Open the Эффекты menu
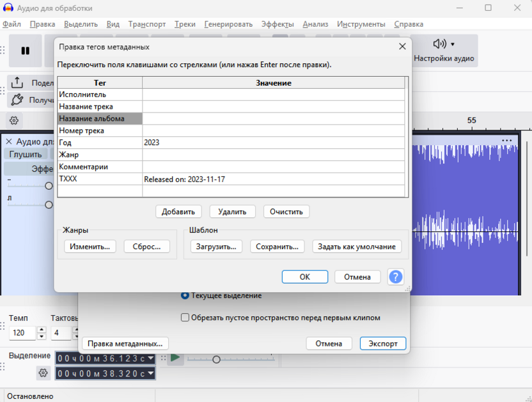Image resolution: width=532 pixels, height=402 pixels. pos(279,24)
